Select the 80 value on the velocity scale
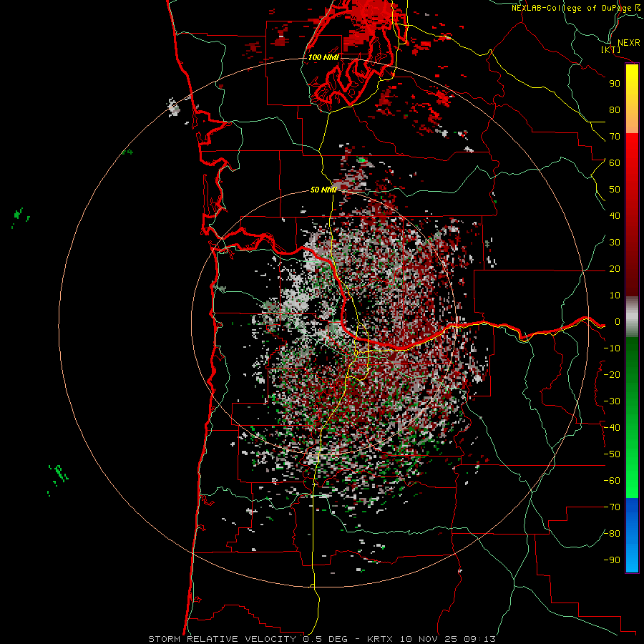Screen dimensions: 644x644 (615, 110)
